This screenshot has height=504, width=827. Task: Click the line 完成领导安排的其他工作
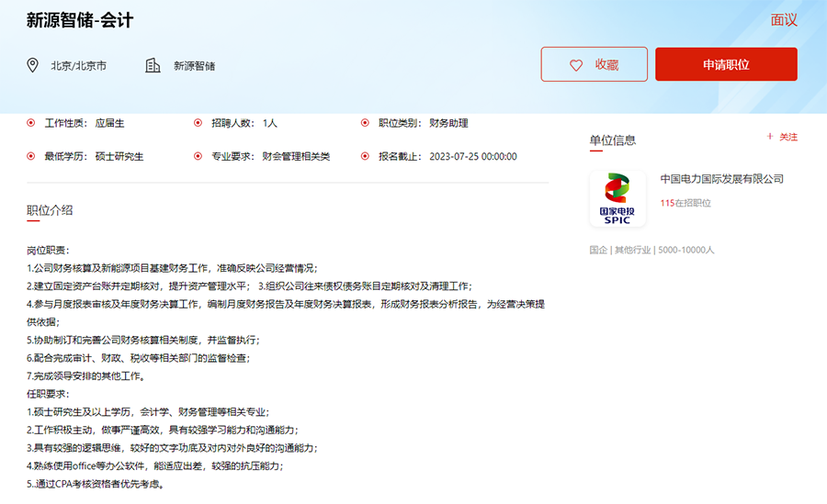point(86,376)
